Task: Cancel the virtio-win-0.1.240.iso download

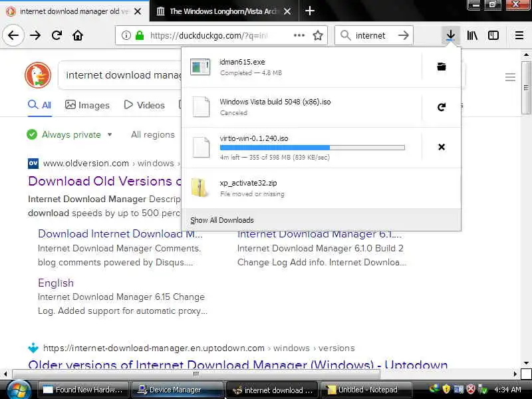Action: click(x=442, y=147)
